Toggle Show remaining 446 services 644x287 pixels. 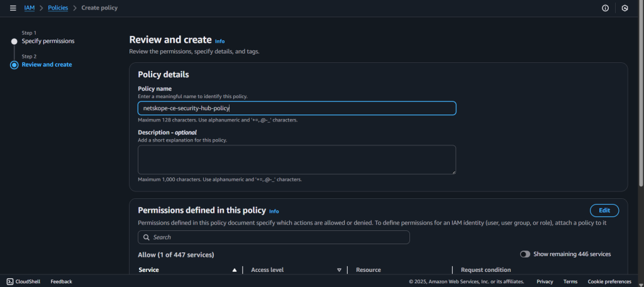(525, 254)
